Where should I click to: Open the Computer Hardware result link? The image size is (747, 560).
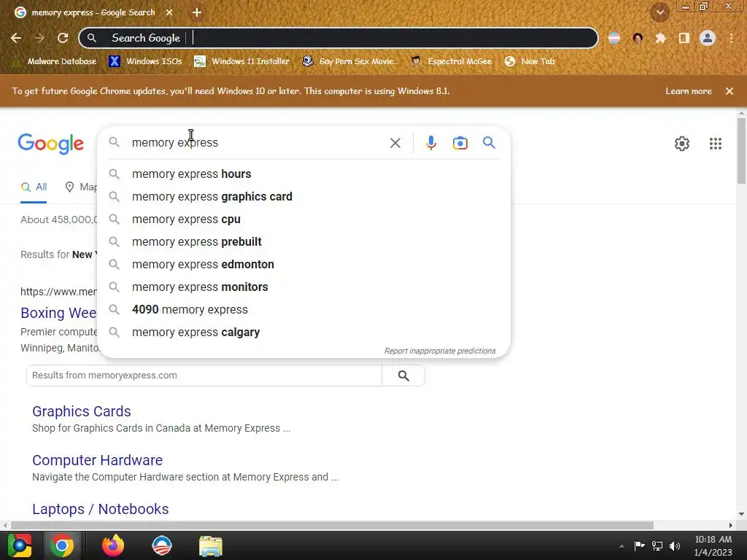[x=97, y=461]
